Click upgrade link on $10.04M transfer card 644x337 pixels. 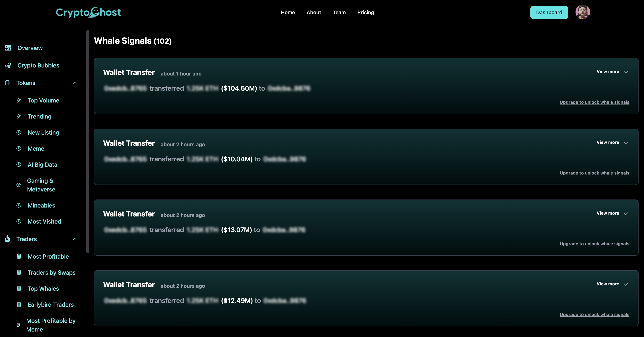click(x=594, y=173)
